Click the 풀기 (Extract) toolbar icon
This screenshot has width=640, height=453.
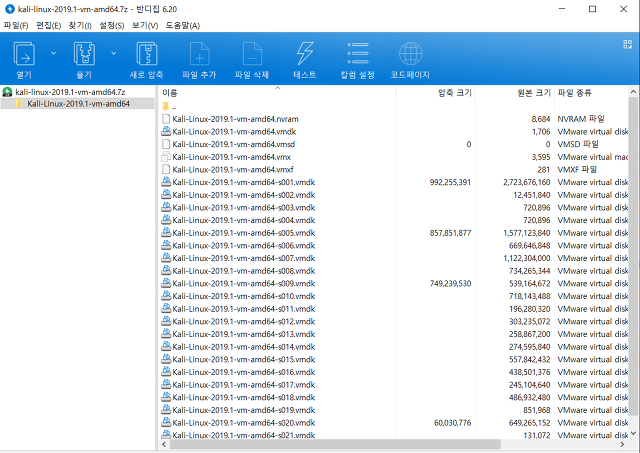pyautogui.click(x=84, y=53)
